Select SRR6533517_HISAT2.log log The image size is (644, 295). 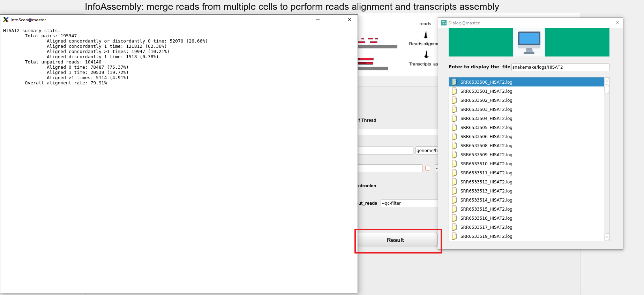coord(526,227)
